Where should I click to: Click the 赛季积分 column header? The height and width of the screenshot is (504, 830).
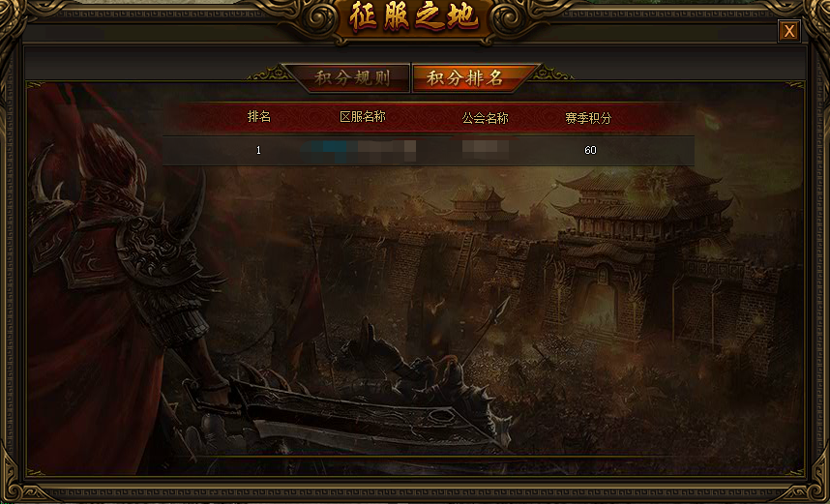tap(588, 118)
